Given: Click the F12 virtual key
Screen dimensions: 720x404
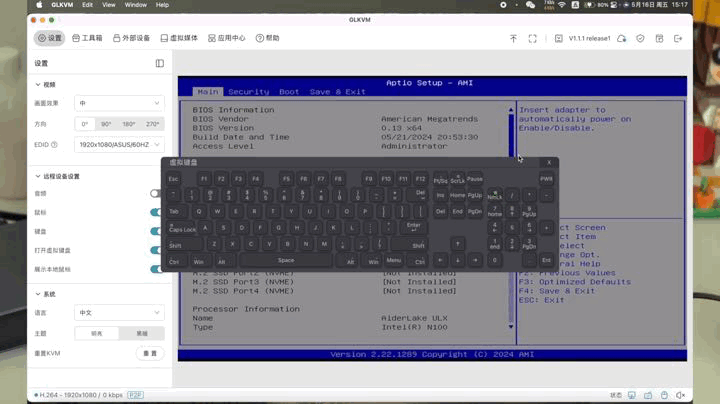Looking at the screenshot, I should coord(420,179).
